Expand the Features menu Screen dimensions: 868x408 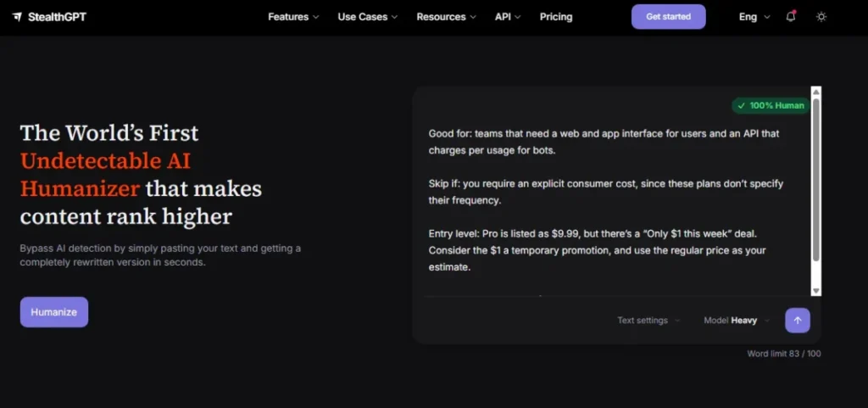pyautogui.click(x=293, y=17)
